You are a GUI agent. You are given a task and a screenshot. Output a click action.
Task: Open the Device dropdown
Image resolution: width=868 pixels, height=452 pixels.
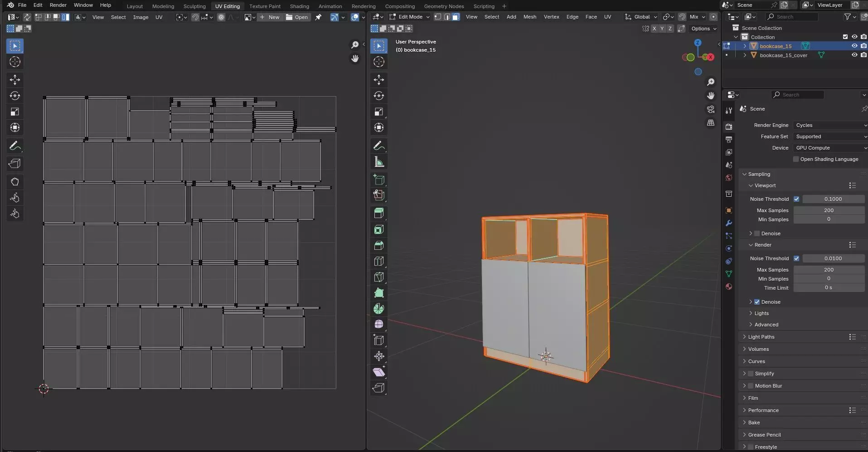tap(830, 148)
